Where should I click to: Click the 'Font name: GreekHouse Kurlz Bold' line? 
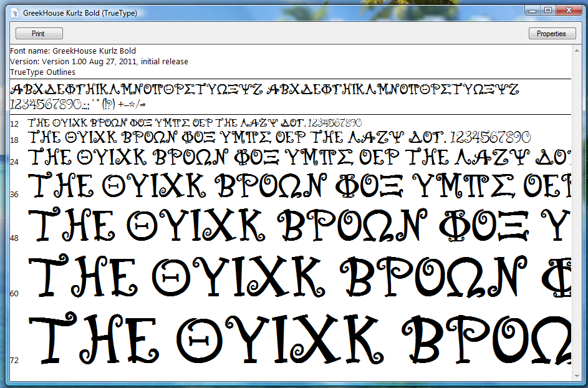pyautogui.click(x=73, y=51)
